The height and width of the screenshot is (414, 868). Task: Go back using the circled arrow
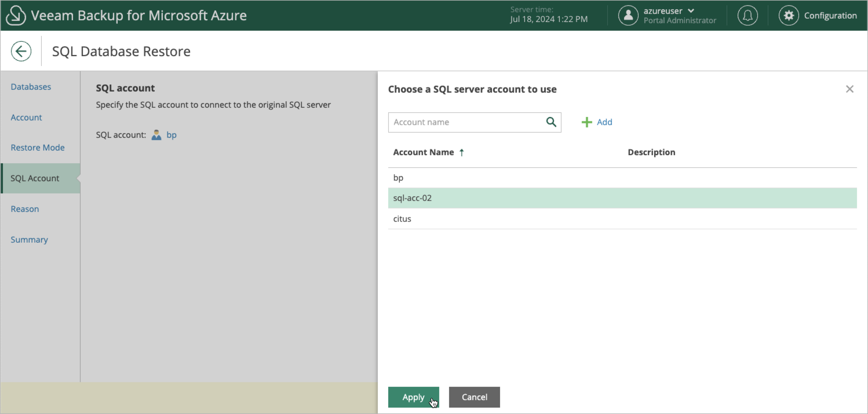point(21,51)
